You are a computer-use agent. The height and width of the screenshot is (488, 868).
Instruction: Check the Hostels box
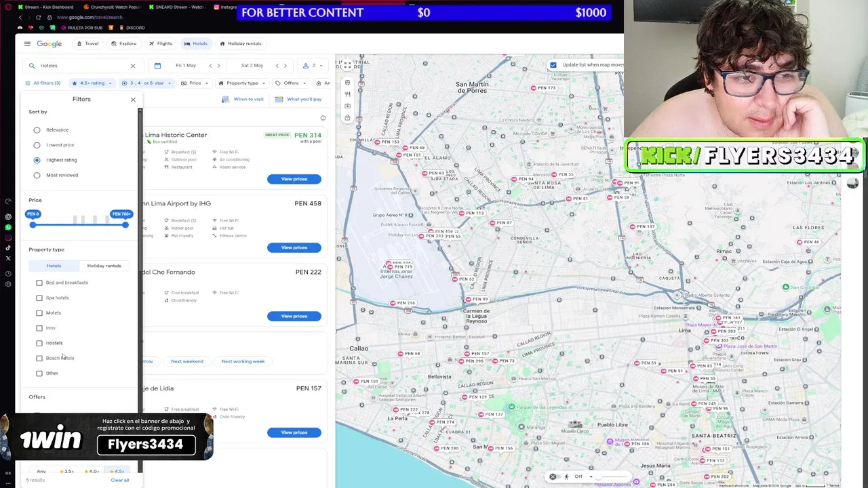[x=39, y=343]
